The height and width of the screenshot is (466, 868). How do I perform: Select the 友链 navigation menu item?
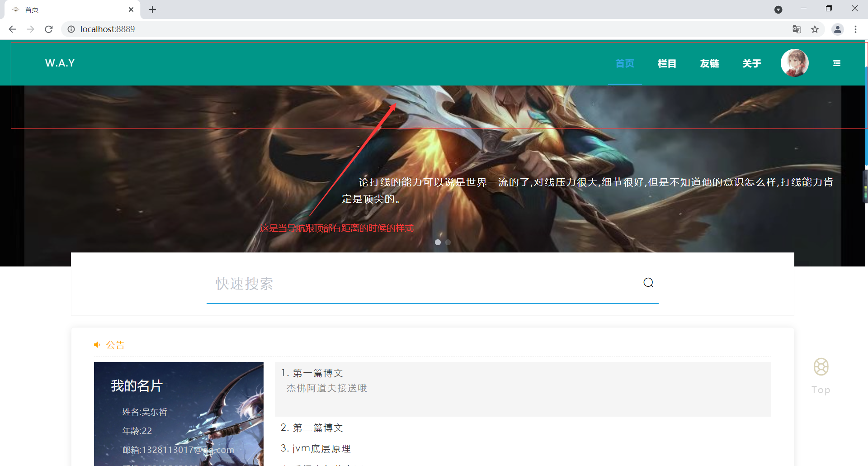click(709, 63)
